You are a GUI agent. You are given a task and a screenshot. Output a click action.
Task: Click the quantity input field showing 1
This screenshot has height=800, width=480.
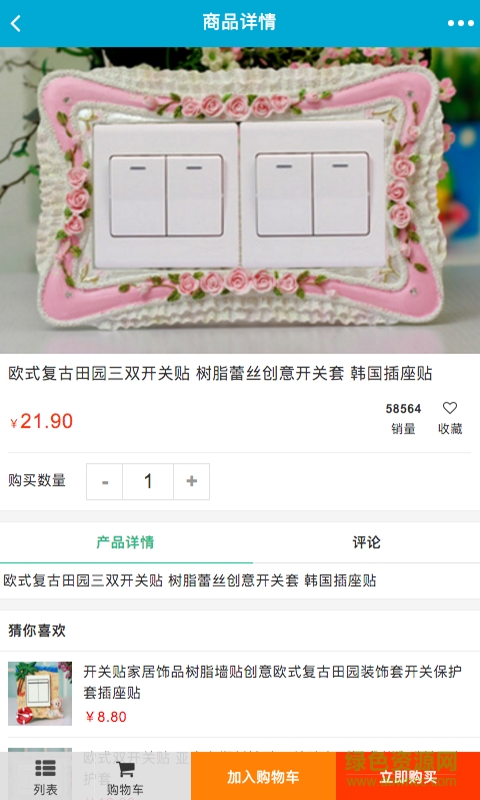[x=148, y=482]
